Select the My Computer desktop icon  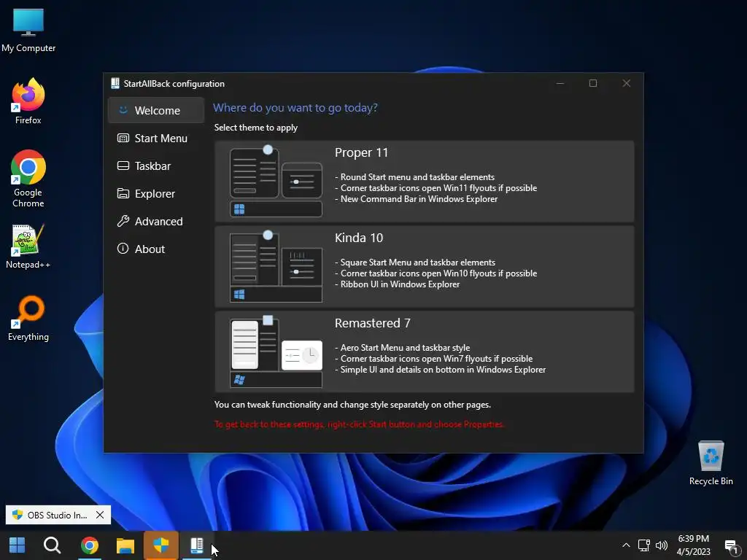28,30
